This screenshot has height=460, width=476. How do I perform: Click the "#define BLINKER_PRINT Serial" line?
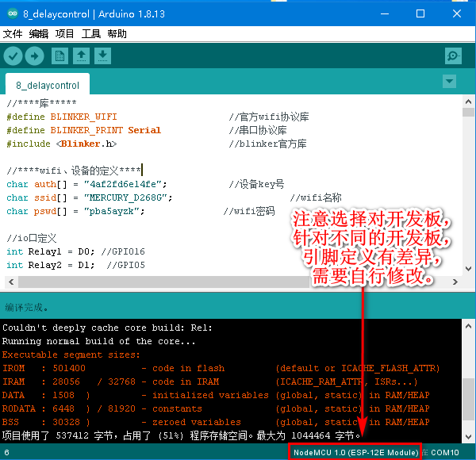click(84, 130)
